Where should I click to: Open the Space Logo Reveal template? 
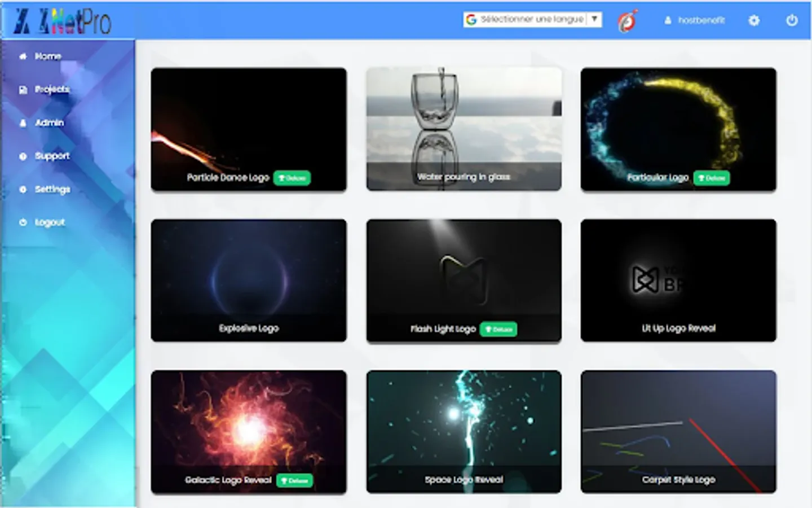point(464,431)
